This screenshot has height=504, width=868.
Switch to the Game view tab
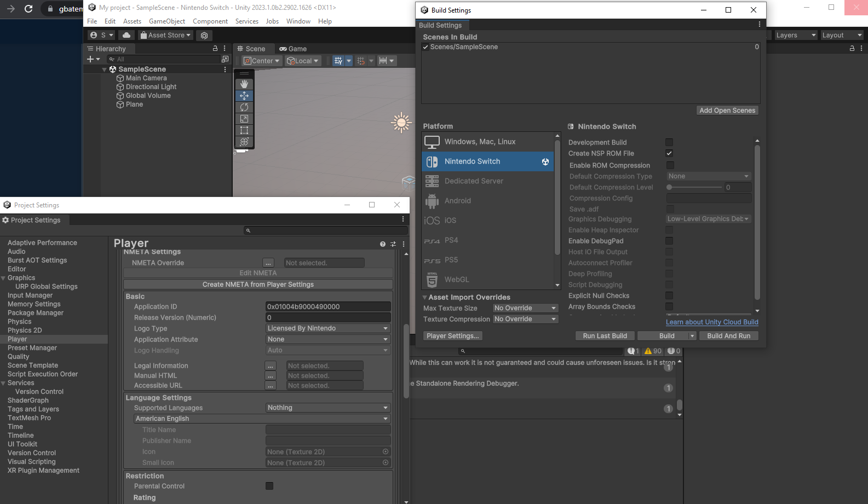293,49
